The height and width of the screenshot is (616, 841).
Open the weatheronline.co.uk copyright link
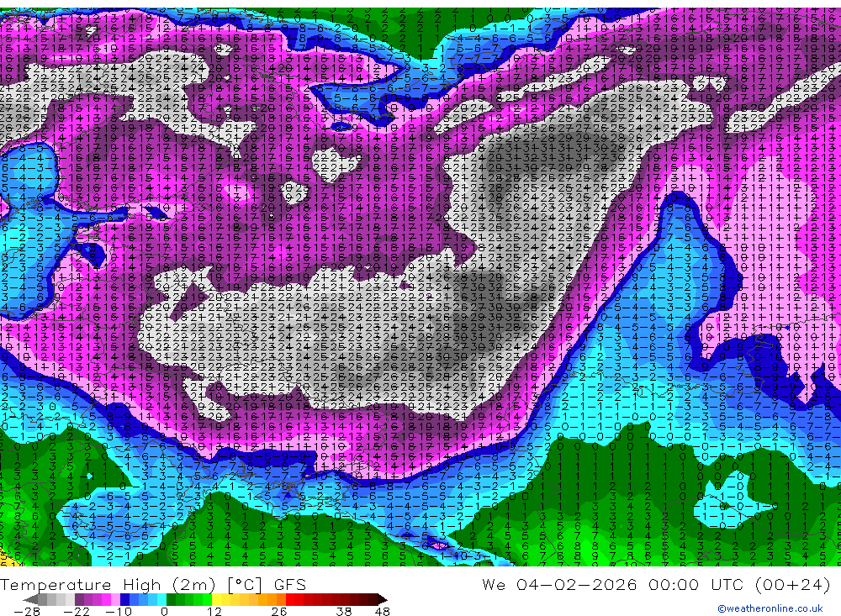tap(770, 608)
